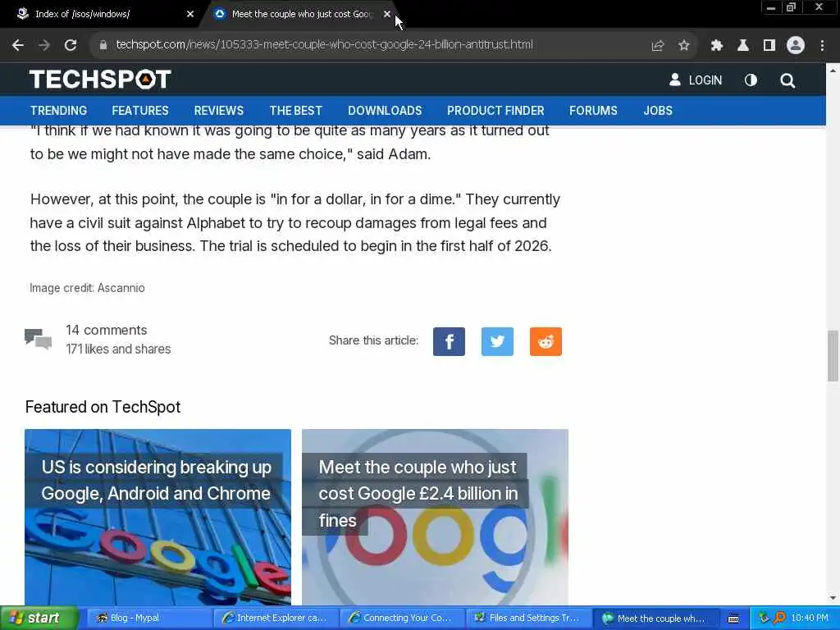840x630 pixels.
Task: Click 171 likes and shares text
Action: click(118, 349)
